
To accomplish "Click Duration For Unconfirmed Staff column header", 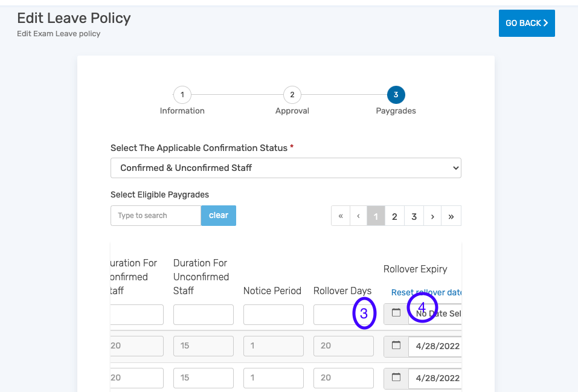I will (201, 277).
